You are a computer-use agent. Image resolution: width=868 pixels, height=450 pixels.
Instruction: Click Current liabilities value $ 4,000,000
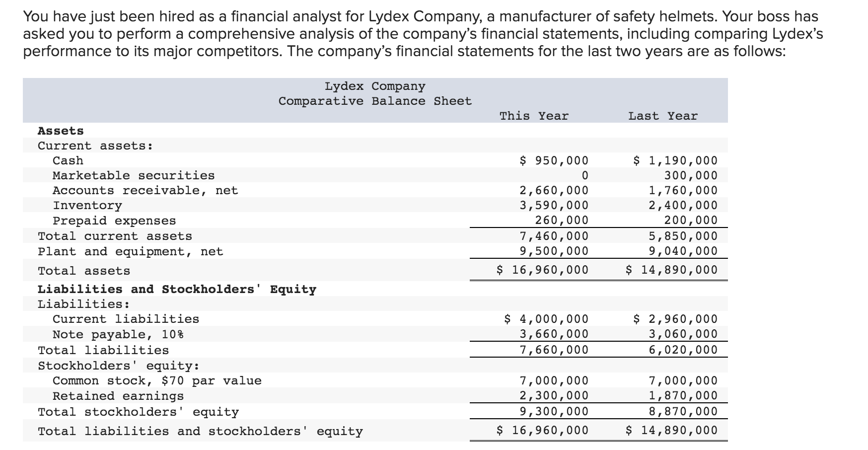546,319
